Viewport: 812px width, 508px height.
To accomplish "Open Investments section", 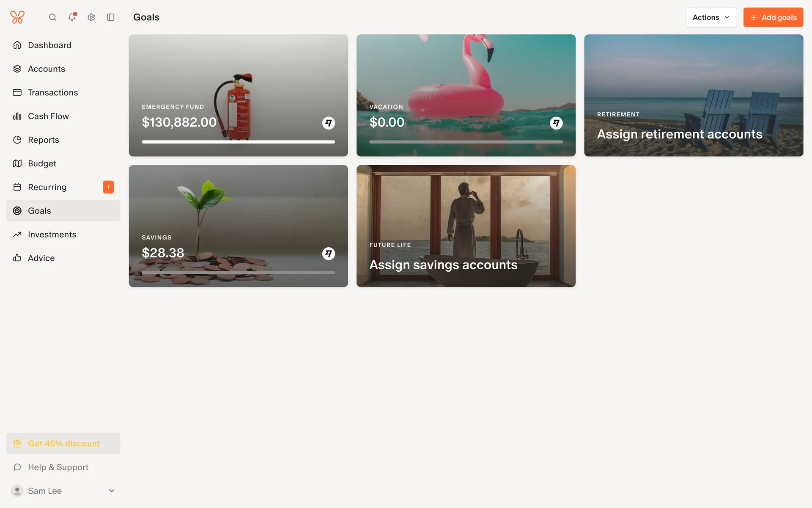I will point(52,235).
